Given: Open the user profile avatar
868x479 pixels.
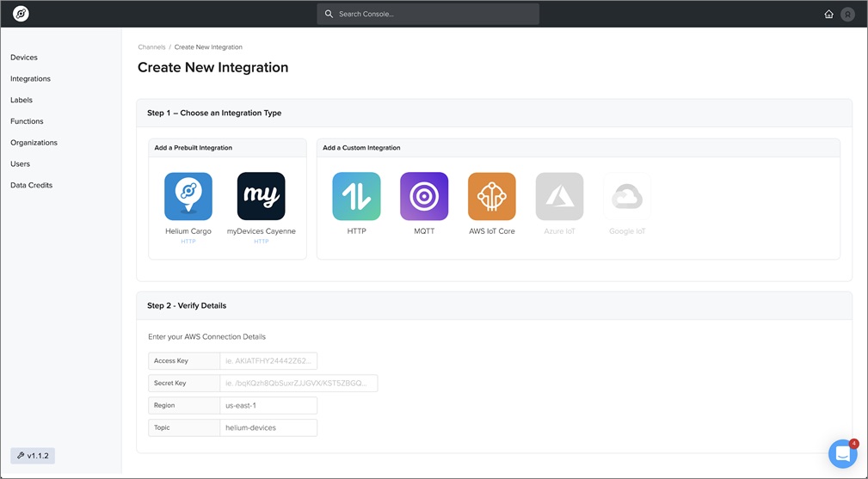Looking at the screenshot, I should (x=847, y=15).
